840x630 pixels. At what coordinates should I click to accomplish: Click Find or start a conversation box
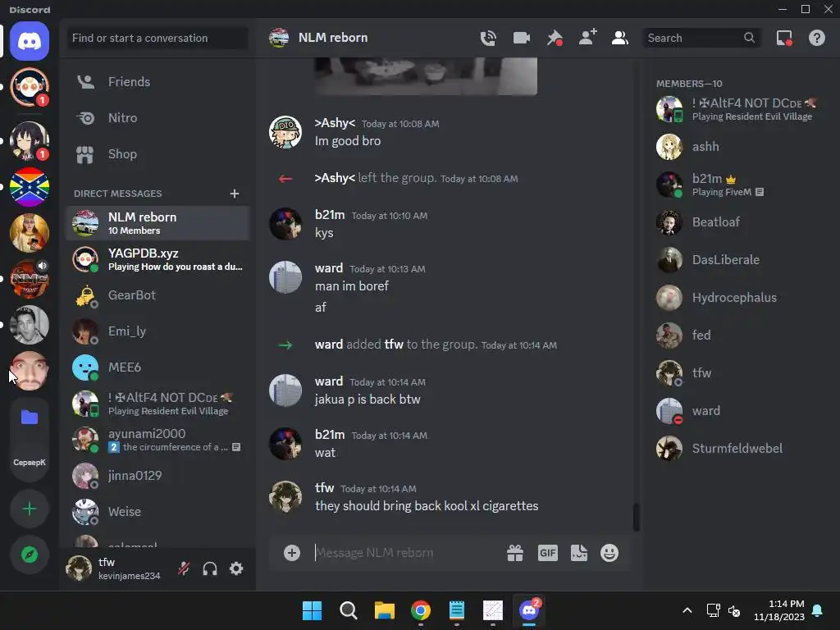[157, 38]
